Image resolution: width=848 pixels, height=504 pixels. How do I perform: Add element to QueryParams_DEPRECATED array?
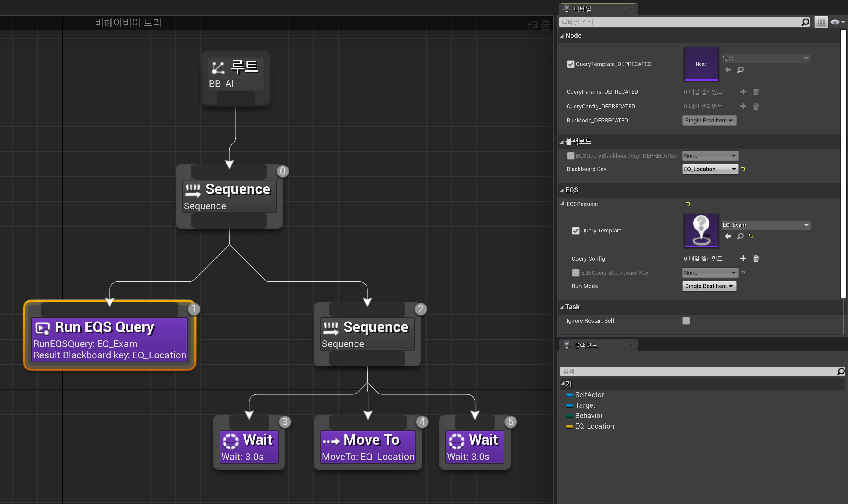tap(743, 92)
